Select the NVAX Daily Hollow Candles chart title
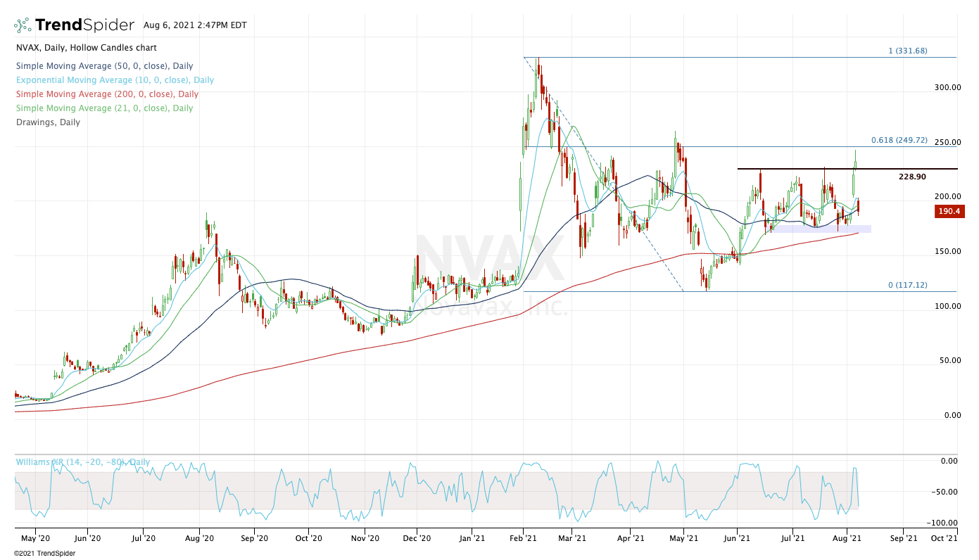The width and height of the screenshot is (979, 560). pos(85,48)
